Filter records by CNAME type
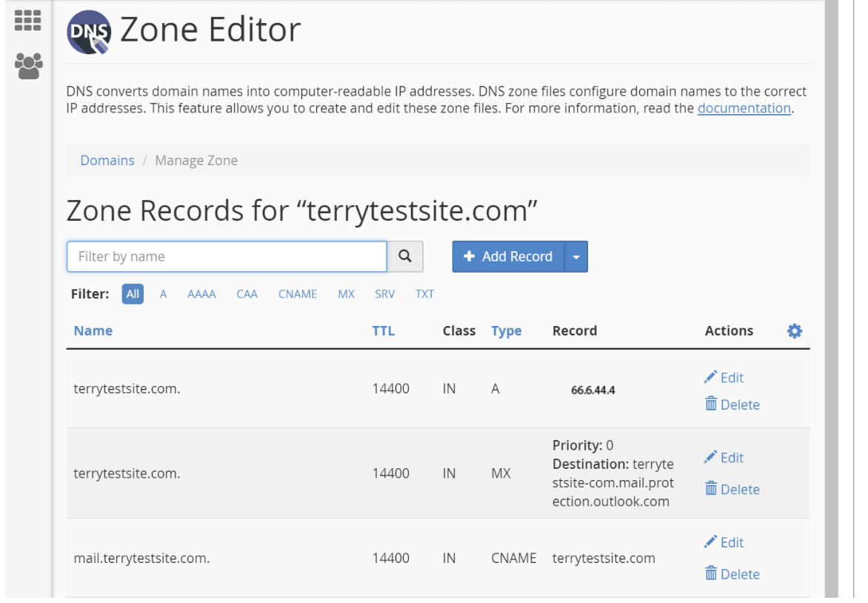This screenshot has height=603, width=868. coord(298,294)
